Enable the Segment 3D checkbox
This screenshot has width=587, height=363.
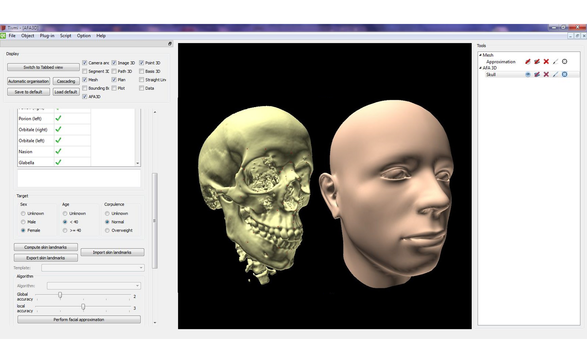pyautogui.click(x=85, y=71)
